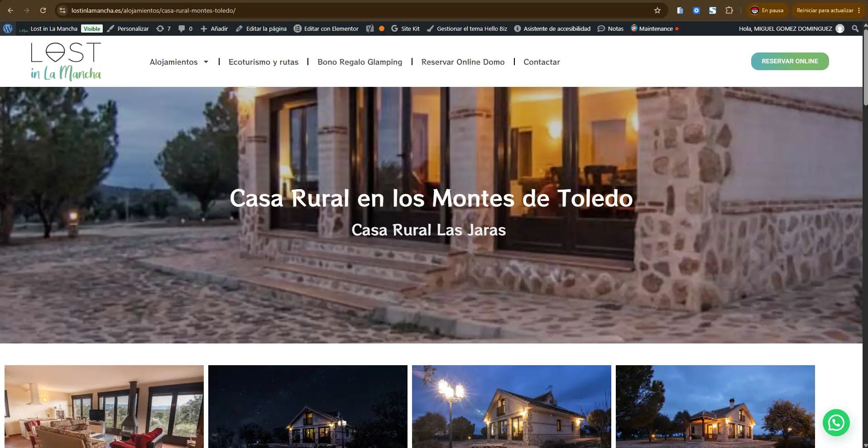Open the Contactar menu item
Screen dimensions: 868x448
[542, 62]
